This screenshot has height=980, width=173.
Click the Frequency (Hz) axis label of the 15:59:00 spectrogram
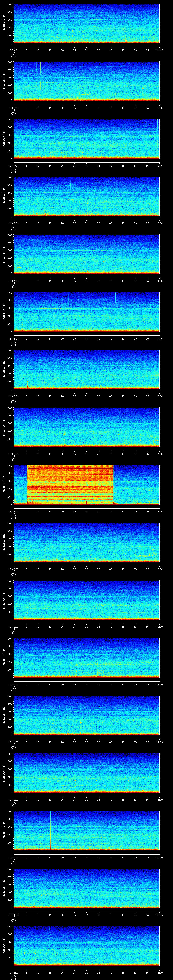click(x=4, y=24)
